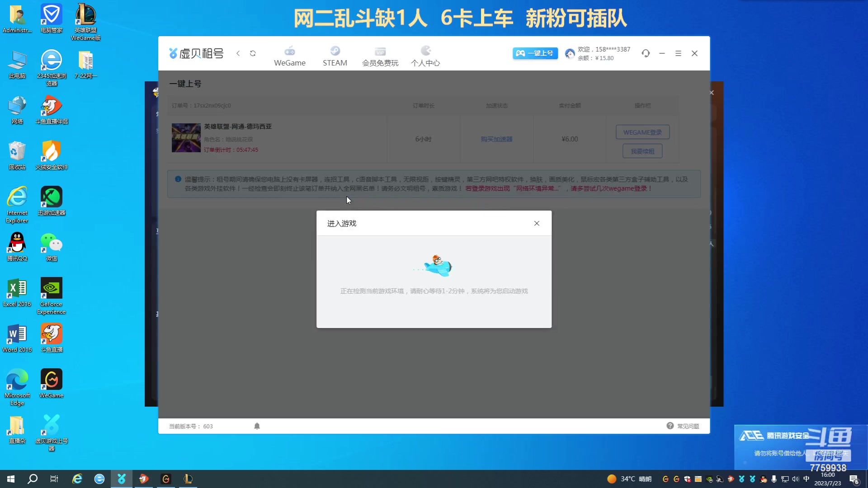Click the weather widget 34°C 晴朗

click(x=629, y=479)
